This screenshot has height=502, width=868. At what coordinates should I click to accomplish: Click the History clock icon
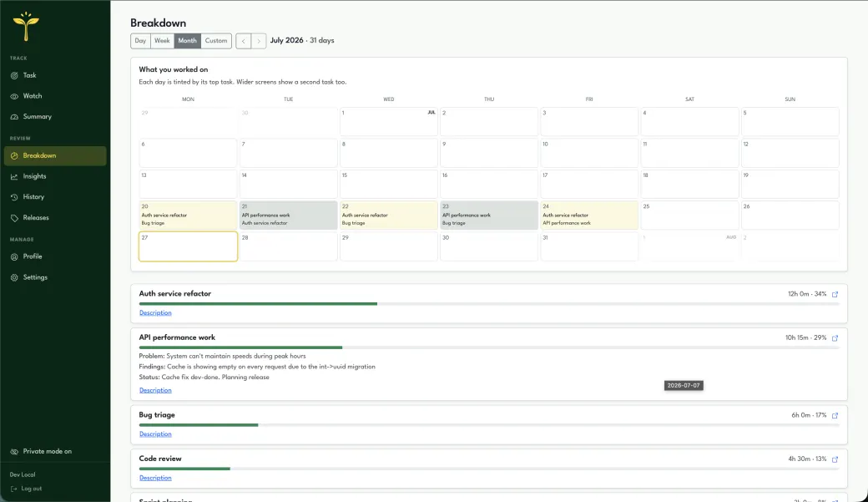(14, 196)
